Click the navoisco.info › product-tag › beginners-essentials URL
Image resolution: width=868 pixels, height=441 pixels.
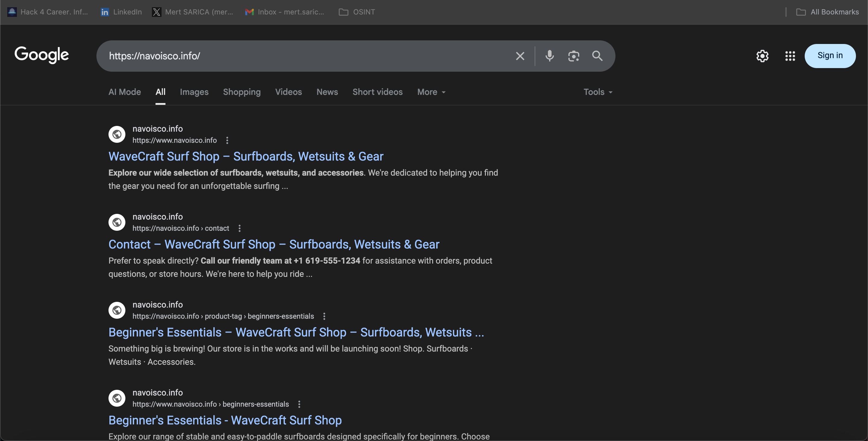tap(223, 316)
